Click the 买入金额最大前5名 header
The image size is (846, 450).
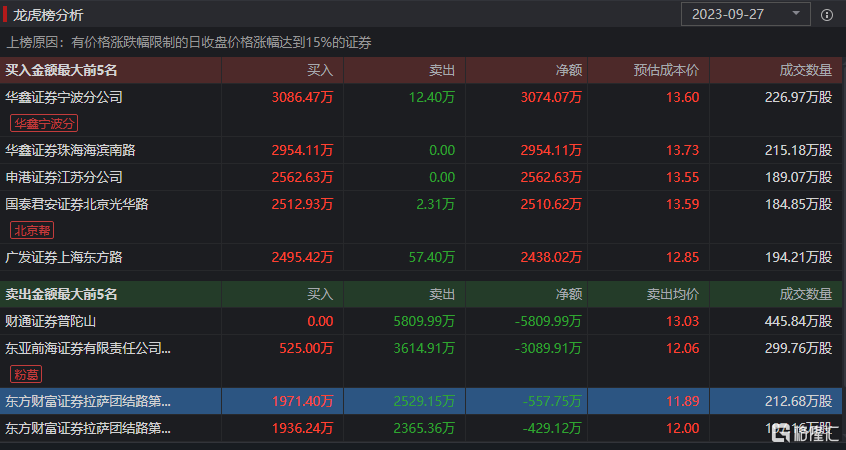click(61, 70)
